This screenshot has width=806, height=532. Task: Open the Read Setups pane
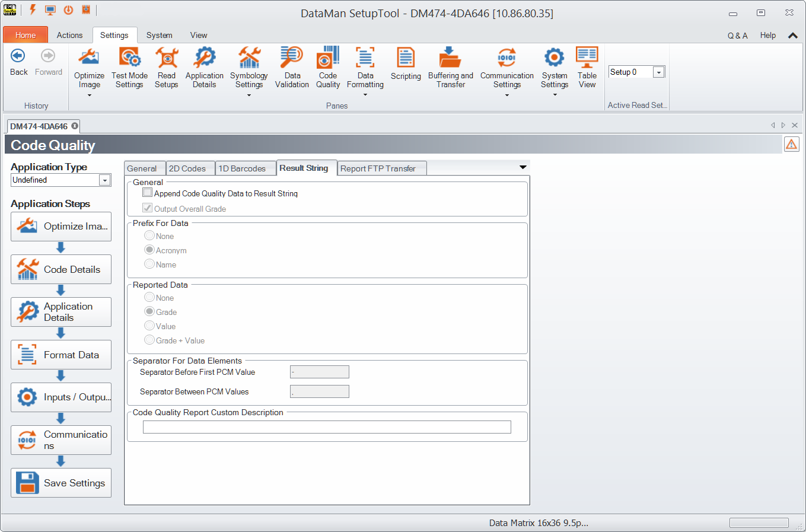(167, 68)
